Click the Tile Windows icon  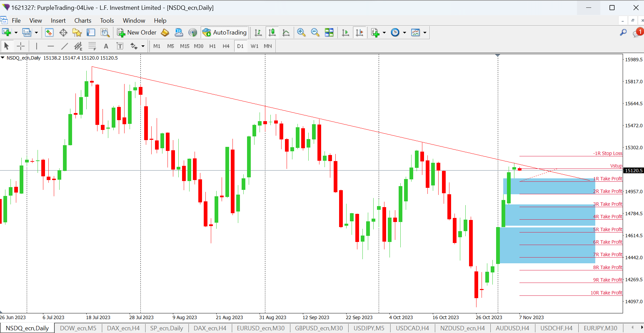point(329,32)
